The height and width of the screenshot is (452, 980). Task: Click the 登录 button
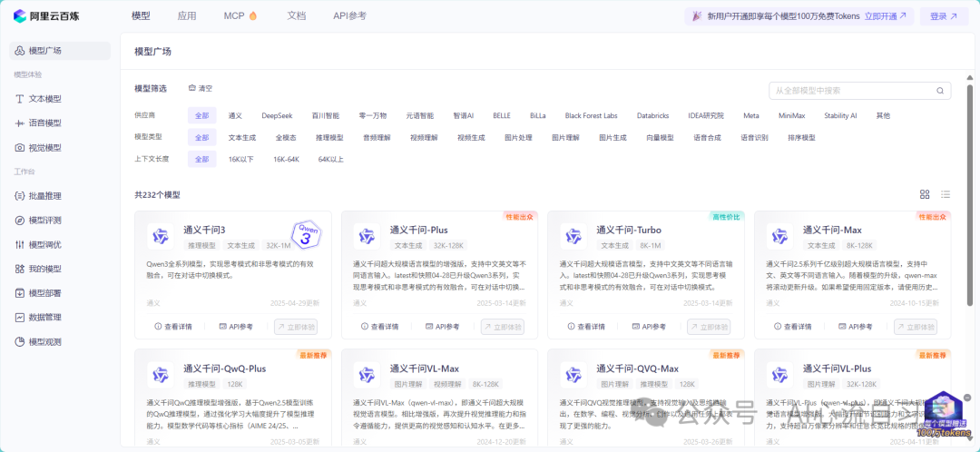[x=944, y=16]
